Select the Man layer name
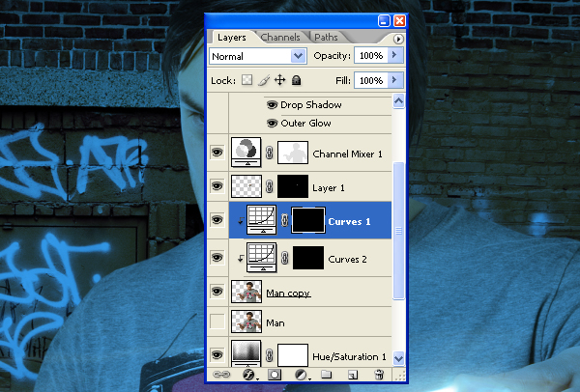 [x=275, y=323]
